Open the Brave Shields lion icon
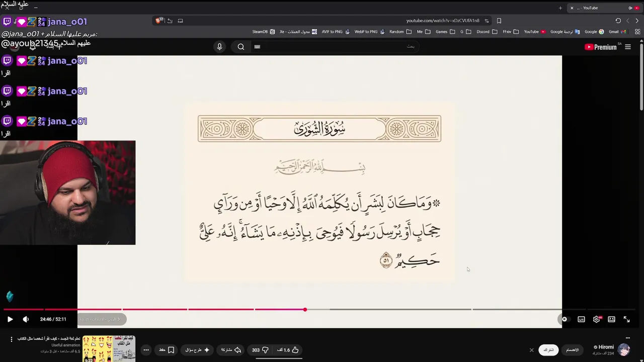This screenshot has height=362, width=644. [x=159, y=21]
